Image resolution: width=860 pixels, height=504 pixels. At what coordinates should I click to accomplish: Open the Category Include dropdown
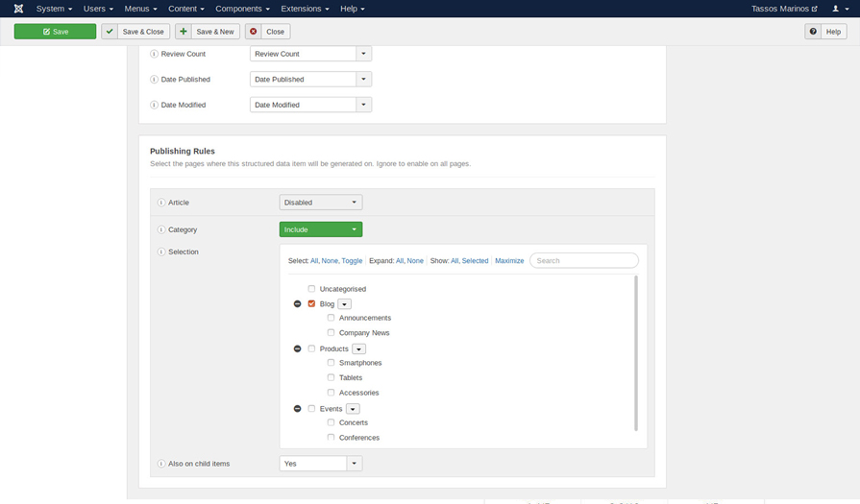320,229
